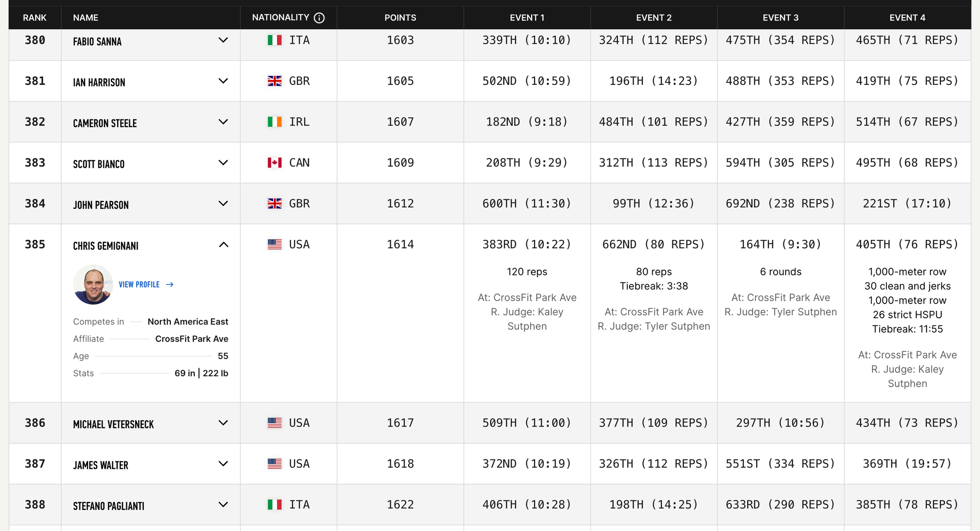The width and height of the screenshot is (980, 531).
Task: Click Chris Gemignani's USA flag icon
Action: coord(274,244)
